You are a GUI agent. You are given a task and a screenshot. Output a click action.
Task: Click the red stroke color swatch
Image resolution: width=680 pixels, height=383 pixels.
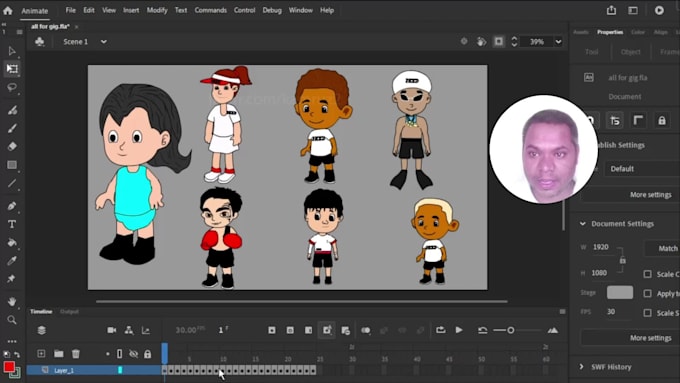(x=9, y=367)
